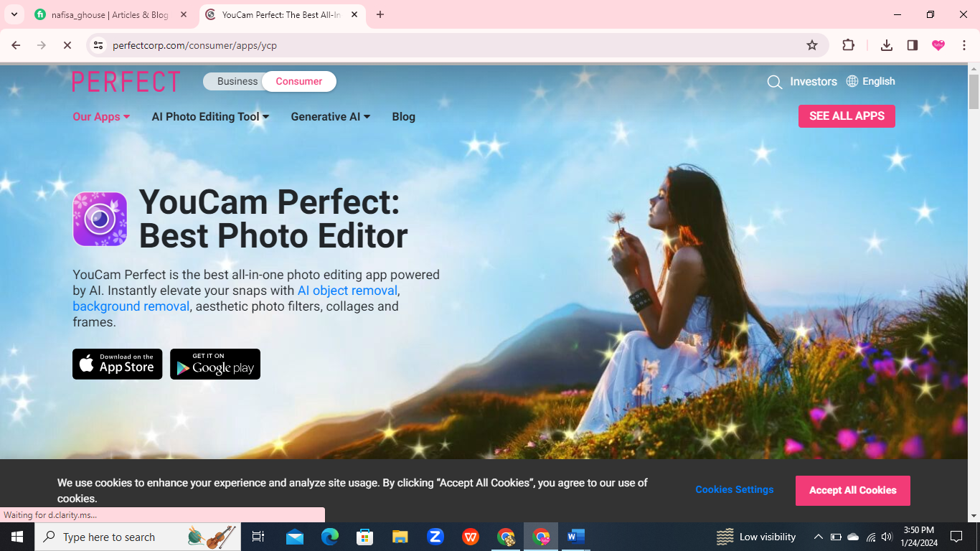Stop loading the page
This screenshot has height=551, width=980.
point(67,45)
